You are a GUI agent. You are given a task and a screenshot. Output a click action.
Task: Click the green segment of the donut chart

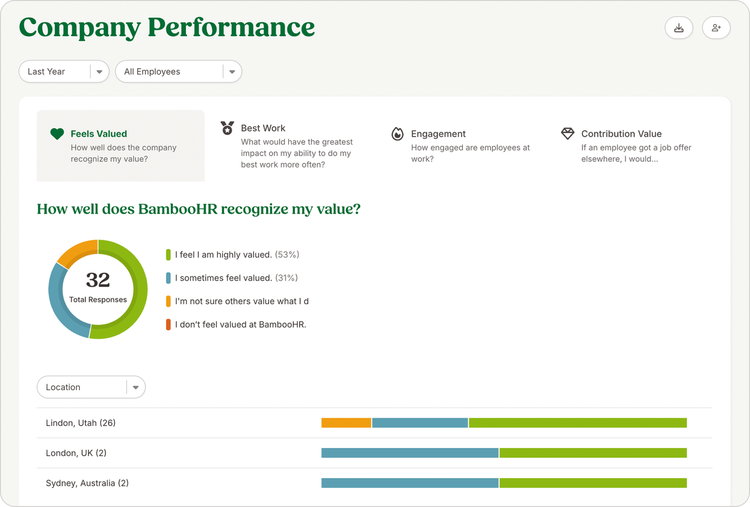(x=139, y=292)
